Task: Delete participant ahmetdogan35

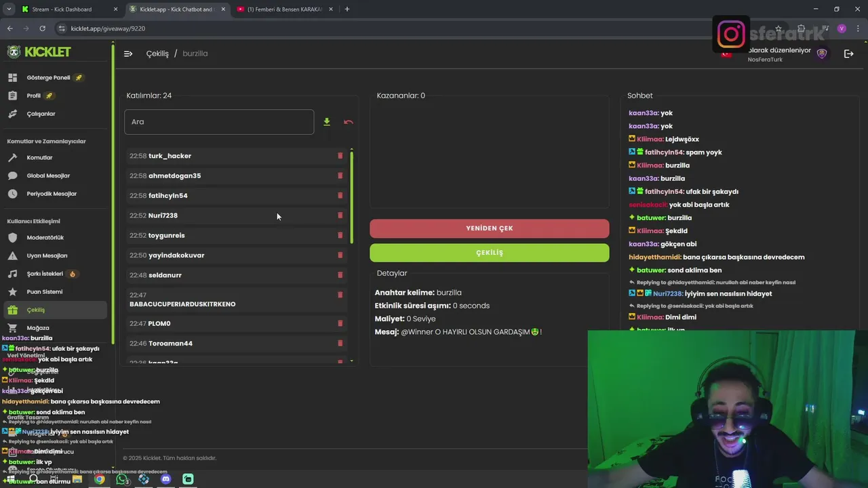Action: click(340, 176)
